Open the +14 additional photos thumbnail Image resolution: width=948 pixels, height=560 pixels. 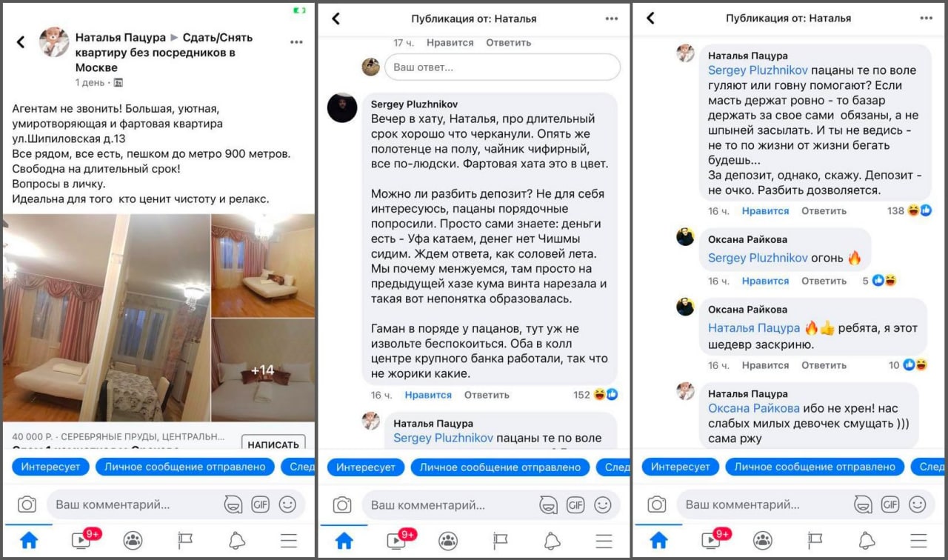263,370
